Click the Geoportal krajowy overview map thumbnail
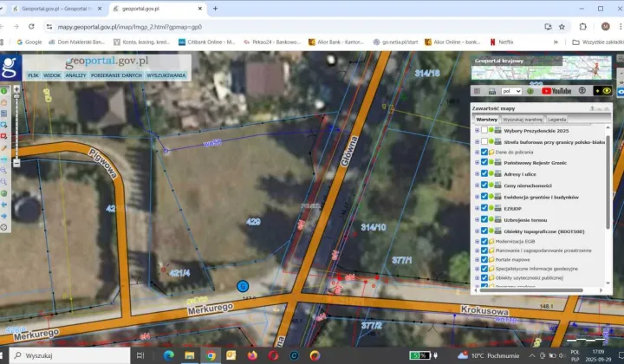Screen dimensions: 624x364 pyautogui.click(x=541, y=68)
